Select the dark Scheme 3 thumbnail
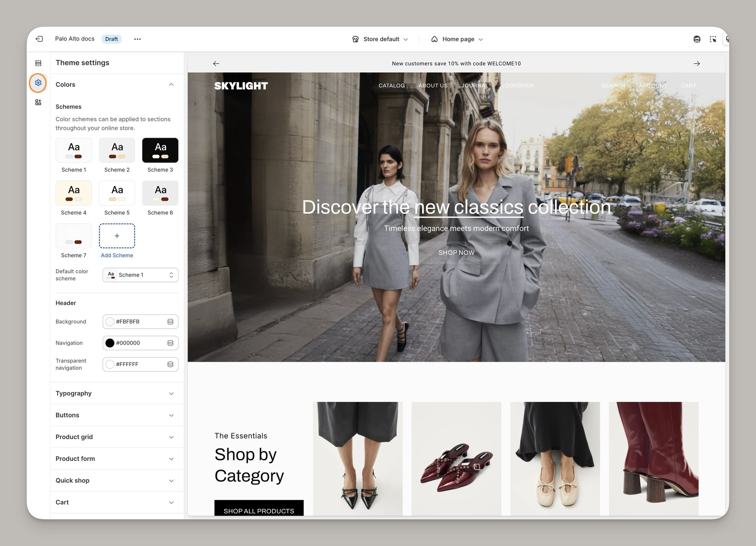 (x=160, y=150)
